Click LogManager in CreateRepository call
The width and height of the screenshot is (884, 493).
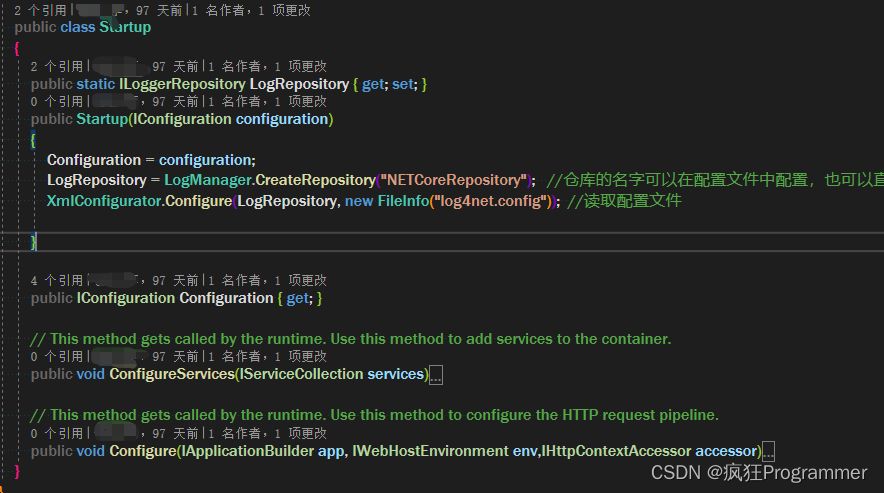(x=207, y=180)
